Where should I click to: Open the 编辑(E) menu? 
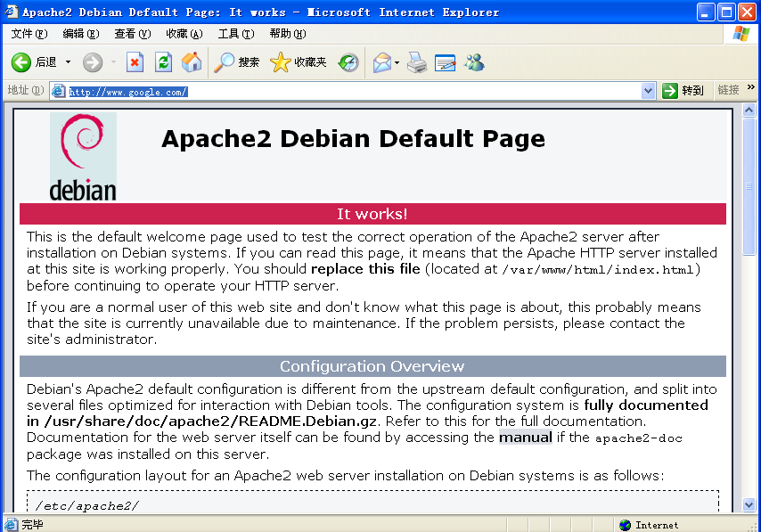point(81,34)
